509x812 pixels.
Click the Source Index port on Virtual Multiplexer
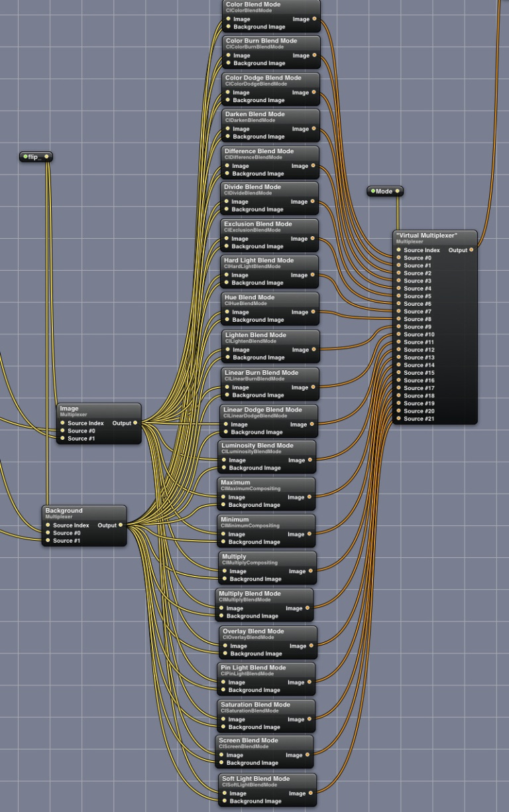click(x=398, y=250)
